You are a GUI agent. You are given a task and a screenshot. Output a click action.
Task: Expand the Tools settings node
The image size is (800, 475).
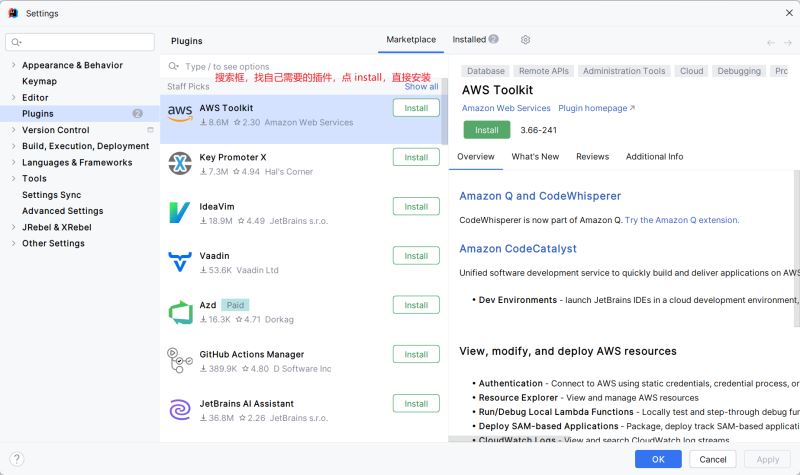(x=13, y=178)
